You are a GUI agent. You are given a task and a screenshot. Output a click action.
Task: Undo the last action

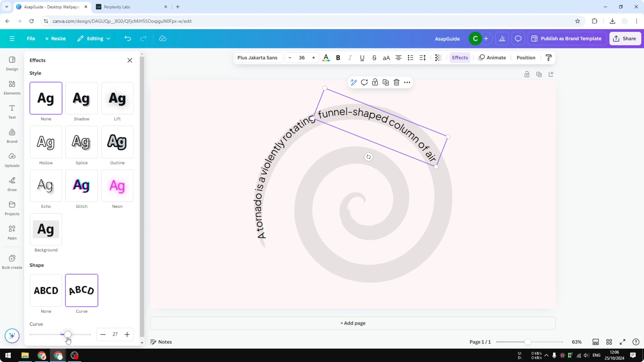pyautogui.click(x=128, y=38)
